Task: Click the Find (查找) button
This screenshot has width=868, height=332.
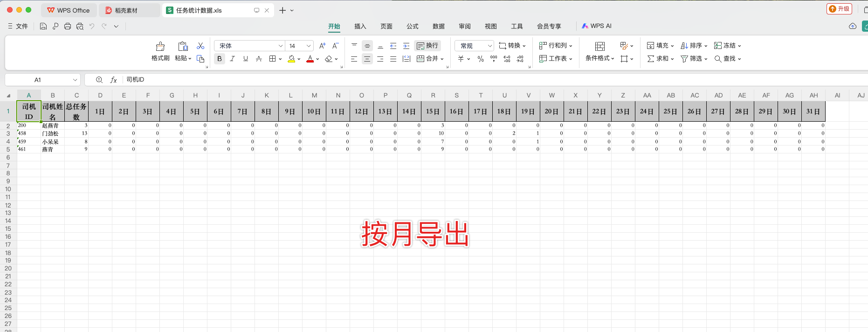Action: 728,59
